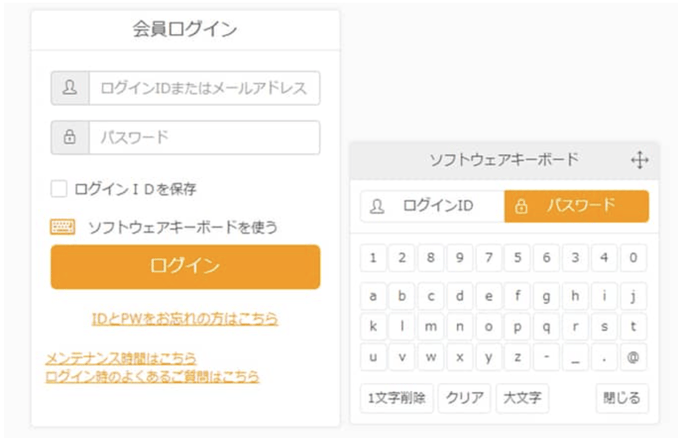
Task: Tap the e key on software keyboard
Action: (489, 296)
